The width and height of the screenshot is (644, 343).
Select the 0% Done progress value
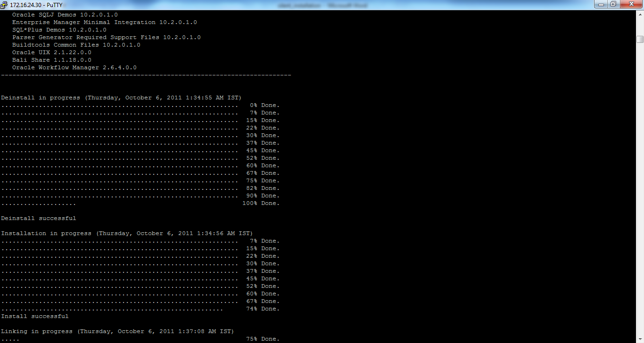(x=264, y=105)
